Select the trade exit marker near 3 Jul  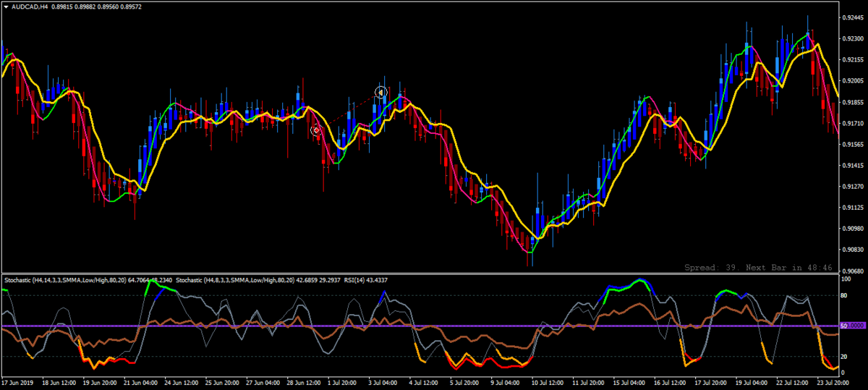click(x=381, y=93)
